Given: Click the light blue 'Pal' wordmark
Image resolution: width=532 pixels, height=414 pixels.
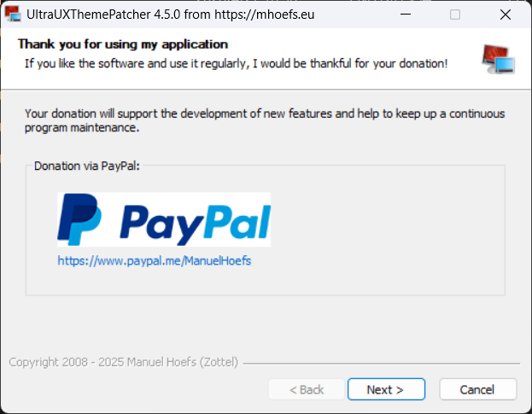Looking at the screenshot, I should 237,222.
